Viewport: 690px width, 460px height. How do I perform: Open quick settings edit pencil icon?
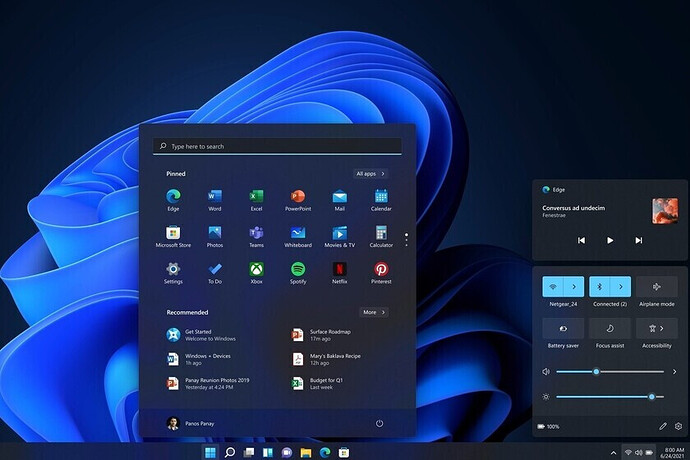[663, 426]
